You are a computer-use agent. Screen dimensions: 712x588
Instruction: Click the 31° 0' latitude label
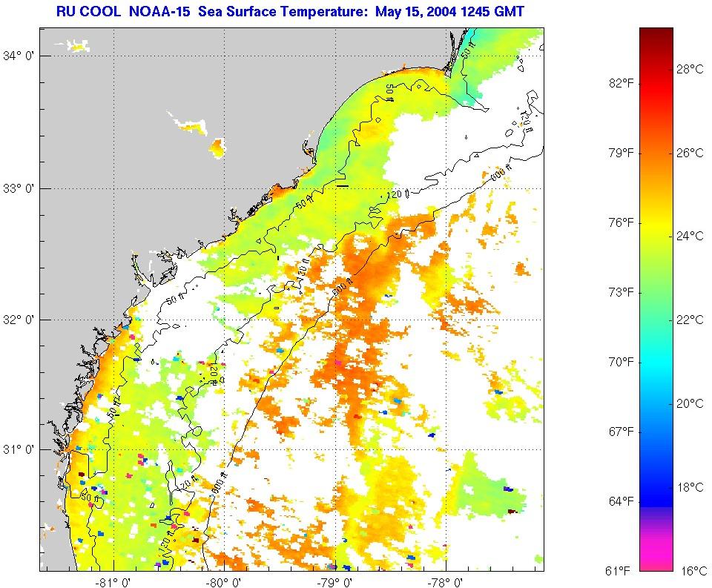tap(19, 450)
